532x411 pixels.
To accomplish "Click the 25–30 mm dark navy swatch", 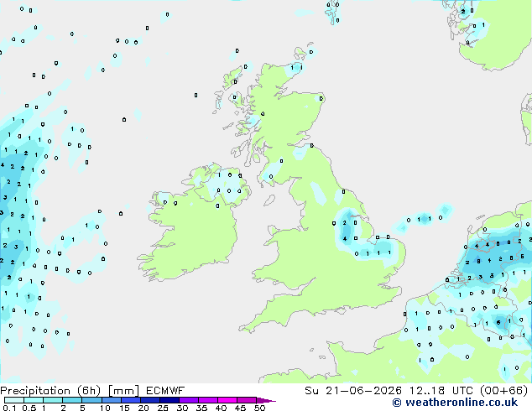I will [x=170, y=400].
